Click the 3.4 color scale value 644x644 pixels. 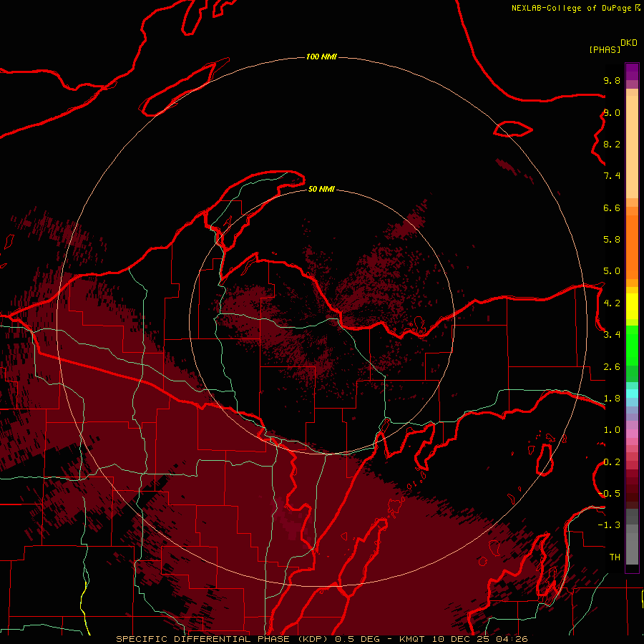pyautogui.click(x=612, y=335)
